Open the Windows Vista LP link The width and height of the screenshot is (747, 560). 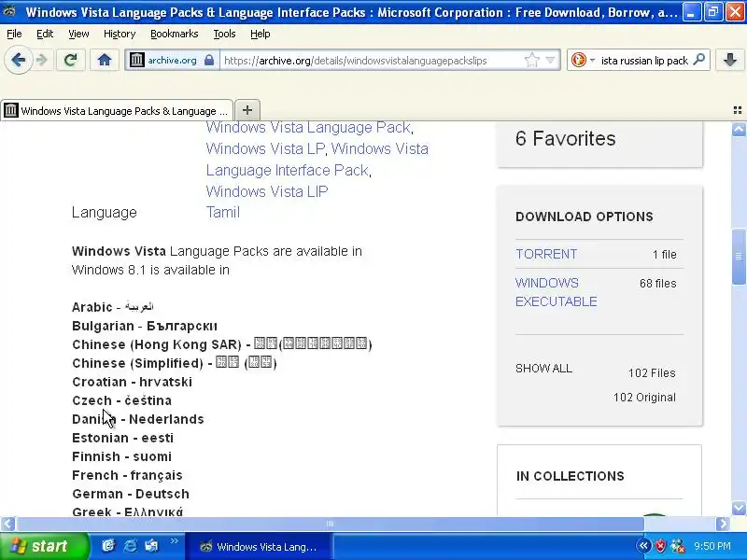coord(265,148)
